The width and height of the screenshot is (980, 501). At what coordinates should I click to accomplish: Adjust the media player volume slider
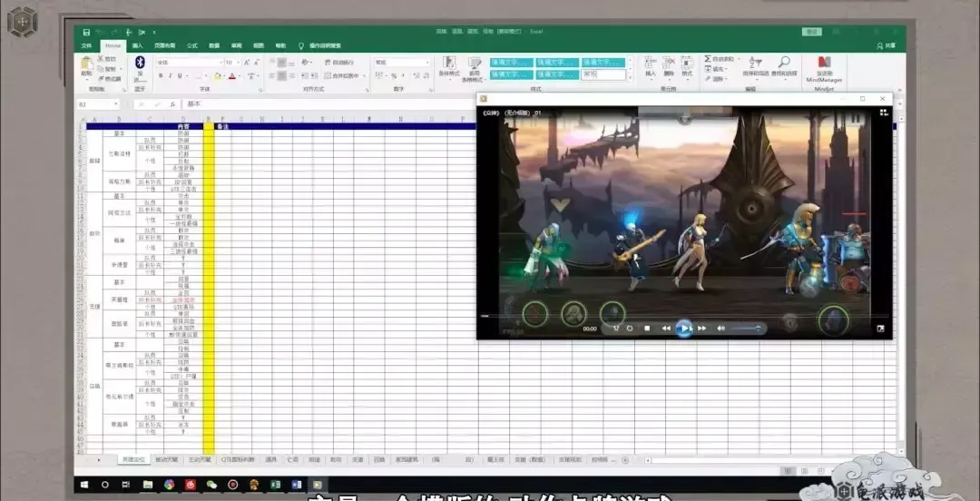tap(745, 329)
